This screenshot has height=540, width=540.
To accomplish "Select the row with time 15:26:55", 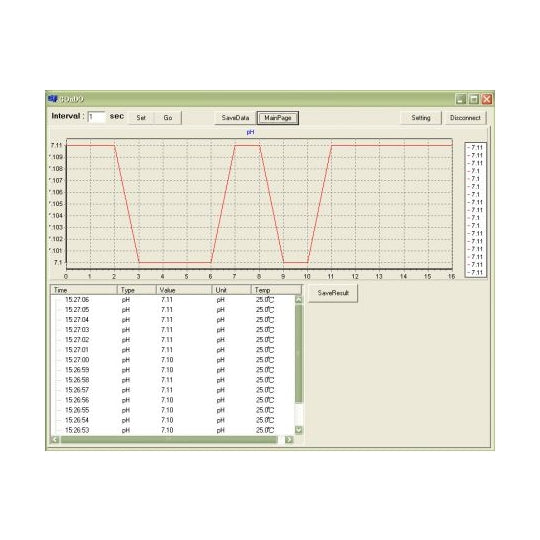I will [173, 410].
